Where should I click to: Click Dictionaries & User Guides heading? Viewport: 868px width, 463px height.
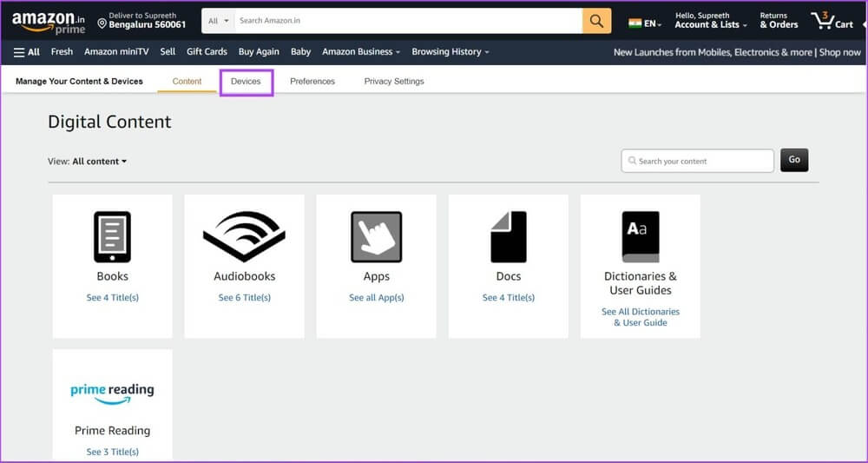point(641,283)
